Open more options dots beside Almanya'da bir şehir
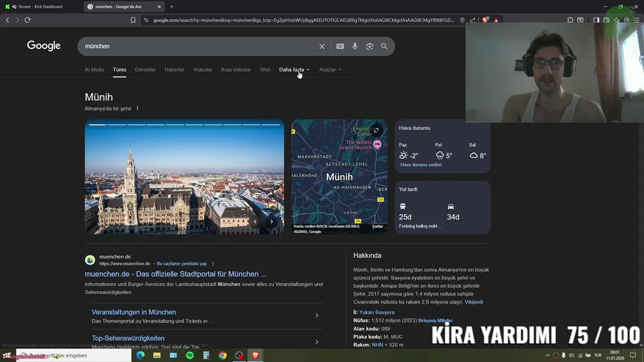Viewport: 644px width, 362px height. click(x=137, y=108)
